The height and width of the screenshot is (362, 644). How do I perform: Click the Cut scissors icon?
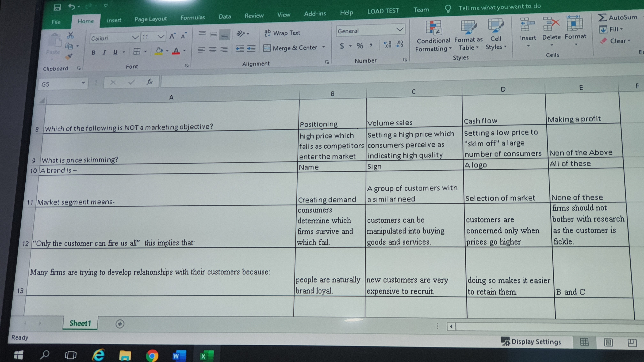(x=70, y=35)
